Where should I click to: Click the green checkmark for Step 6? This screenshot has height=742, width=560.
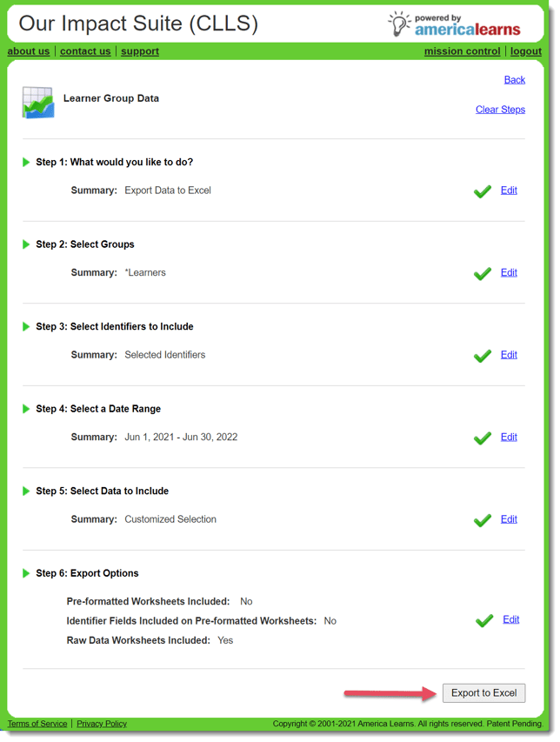tap(484, 620)
